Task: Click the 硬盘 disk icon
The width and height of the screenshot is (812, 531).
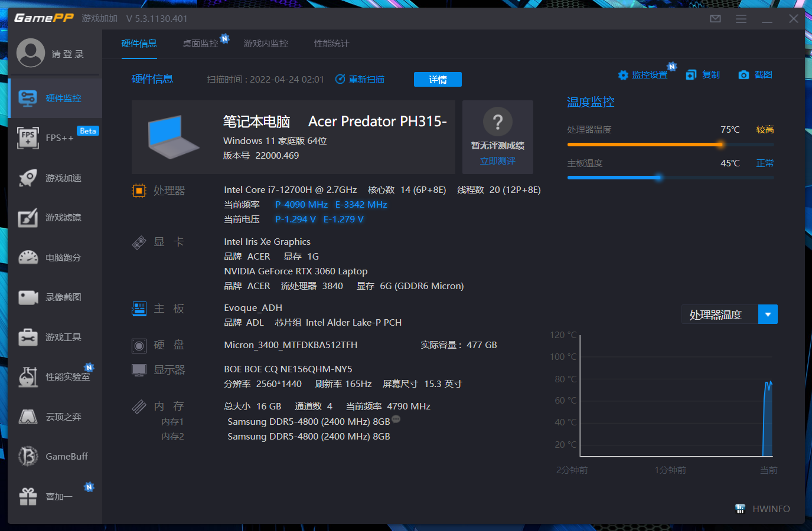Action: pos(139,346)
